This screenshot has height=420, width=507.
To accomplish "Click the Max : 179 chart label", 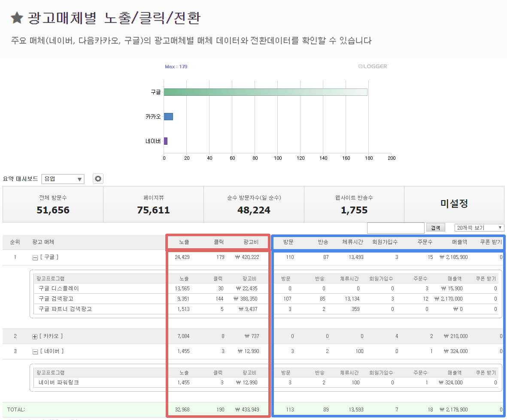I will coord(176,67).
